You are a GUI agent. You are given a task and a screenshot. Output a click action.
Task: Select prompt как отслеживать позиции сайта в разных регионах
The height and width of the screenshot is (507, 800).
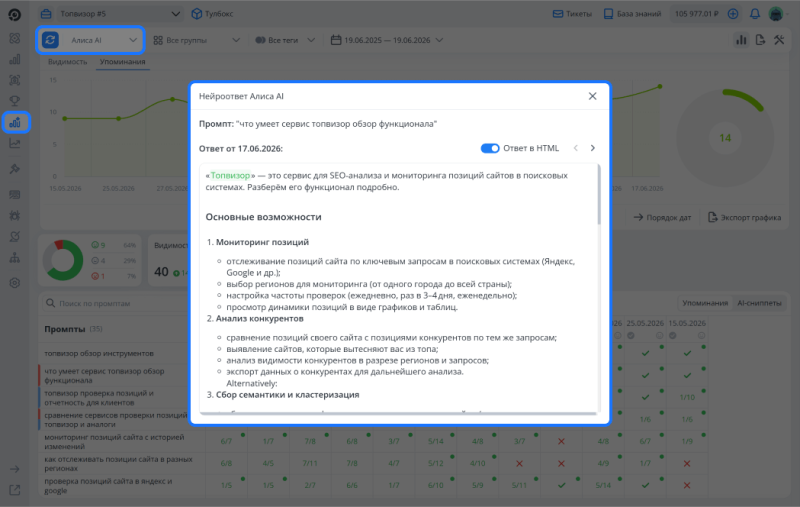pyautogui.click(x=118, y=464)
